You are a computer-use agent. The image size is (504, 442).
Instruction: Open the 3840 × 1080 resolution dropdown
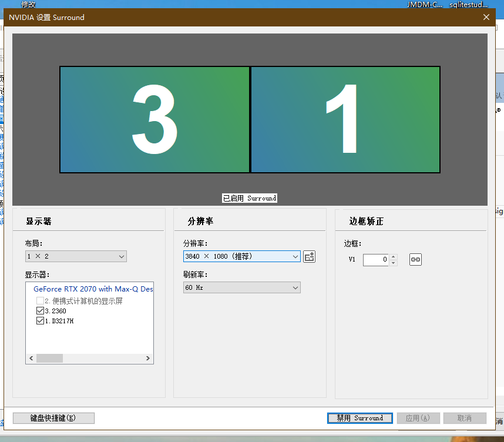[241, 256]
